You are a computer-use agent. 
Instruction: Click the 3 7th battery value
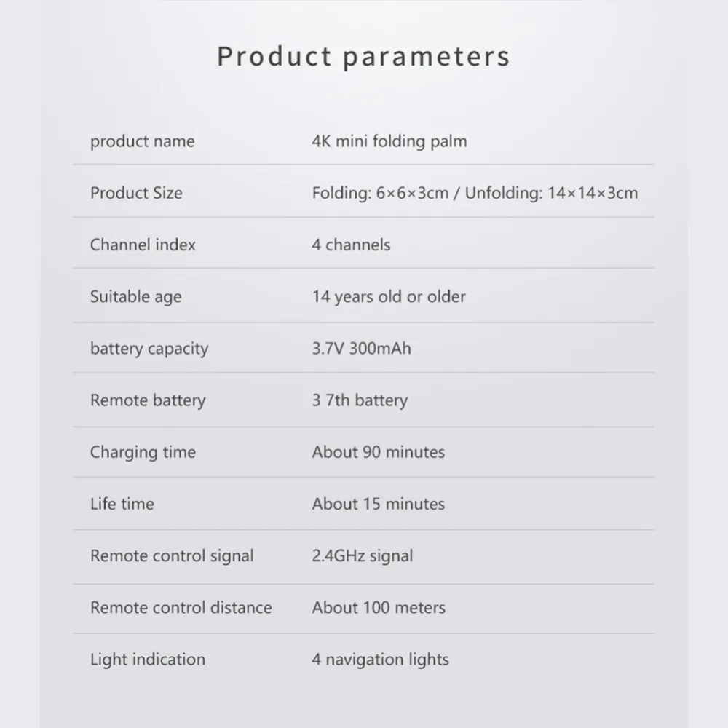(x=360, y=400)
